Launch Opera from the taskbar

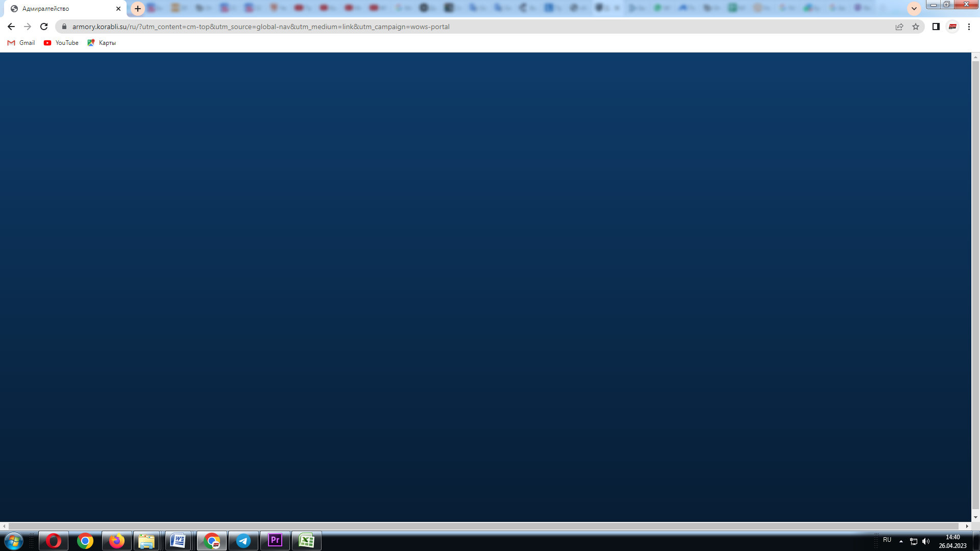point(54,541)
